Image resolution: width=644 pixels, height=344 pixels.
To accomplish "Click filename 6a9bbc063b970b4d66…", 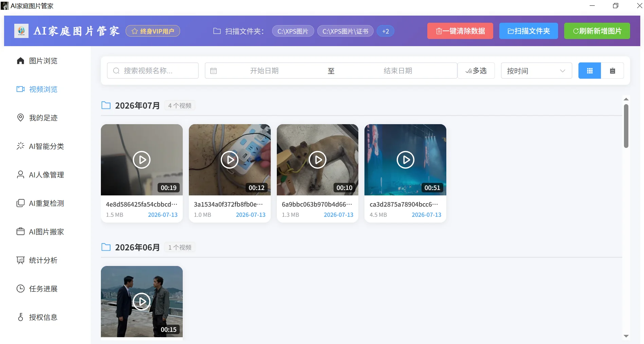I will [317, 204].
